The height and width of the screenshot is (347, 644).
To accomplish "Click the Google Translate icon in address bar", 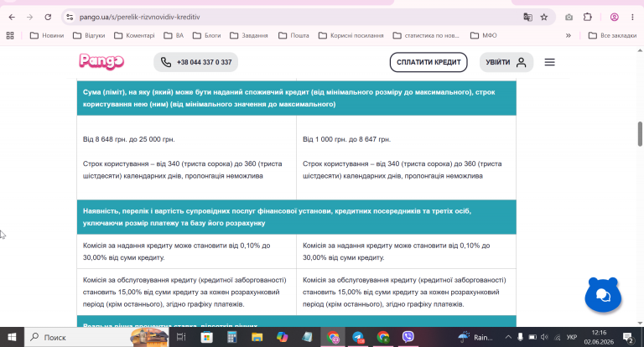I will click(x=527, y=17).
